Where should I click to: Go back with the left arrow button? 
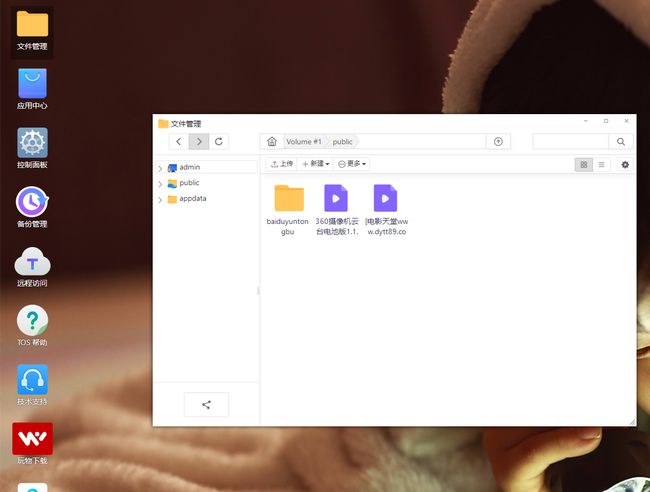[x=179, y=142]
